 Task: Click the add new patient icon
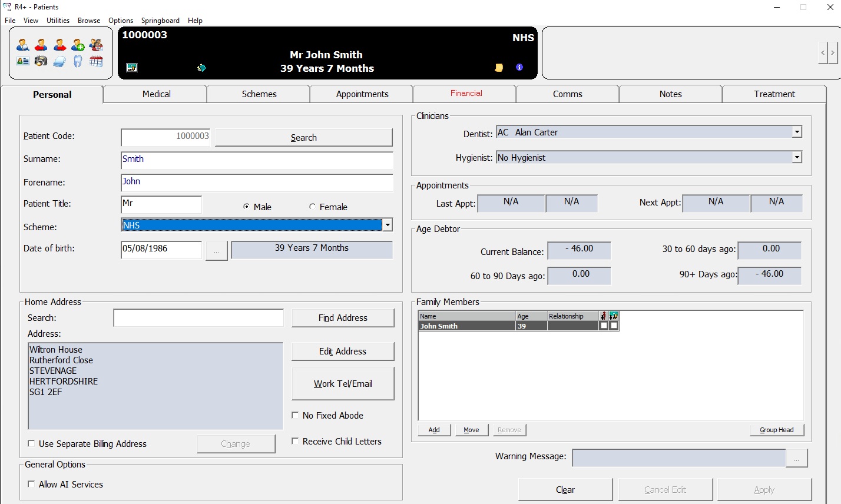coord(78,45)
